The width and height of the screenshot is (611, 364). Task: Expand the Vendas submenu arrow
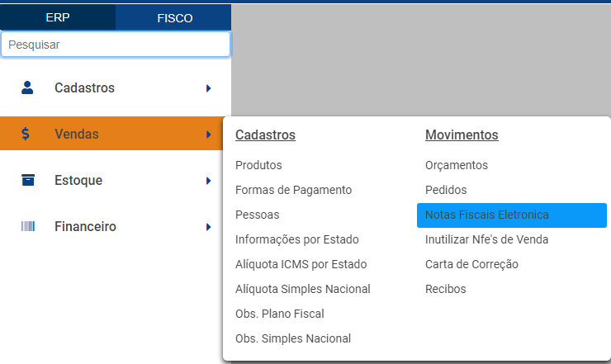click(209, 134)
